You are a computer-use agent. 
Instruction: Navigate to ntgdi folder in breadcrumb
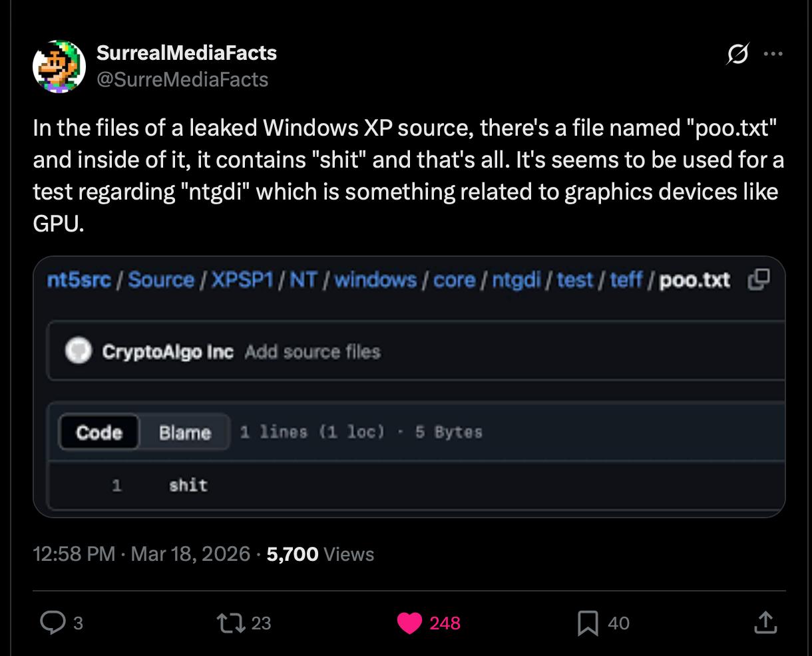tap(516, 280)
